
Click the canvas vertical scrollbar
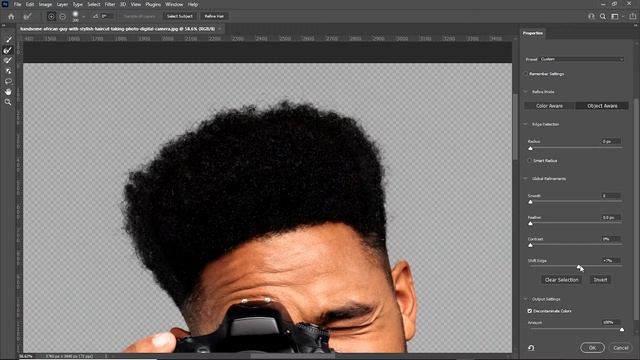pyautogui.click(x=515, y=127)
